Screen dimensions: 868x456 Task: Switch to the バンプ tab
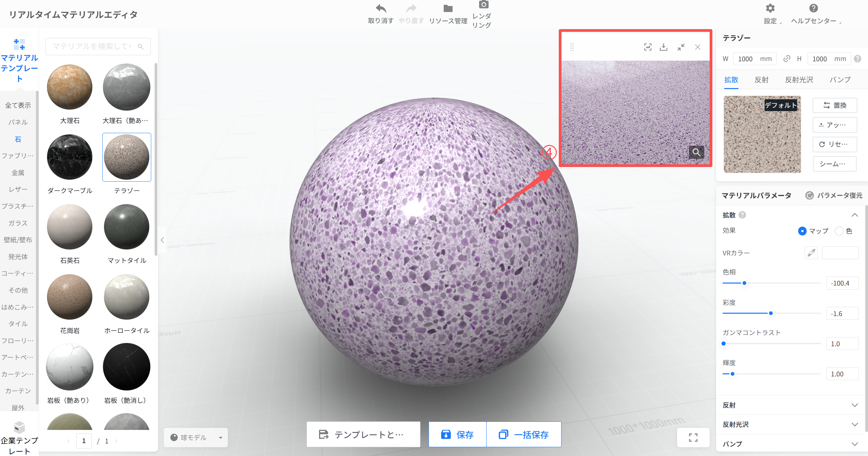point(840,80)
